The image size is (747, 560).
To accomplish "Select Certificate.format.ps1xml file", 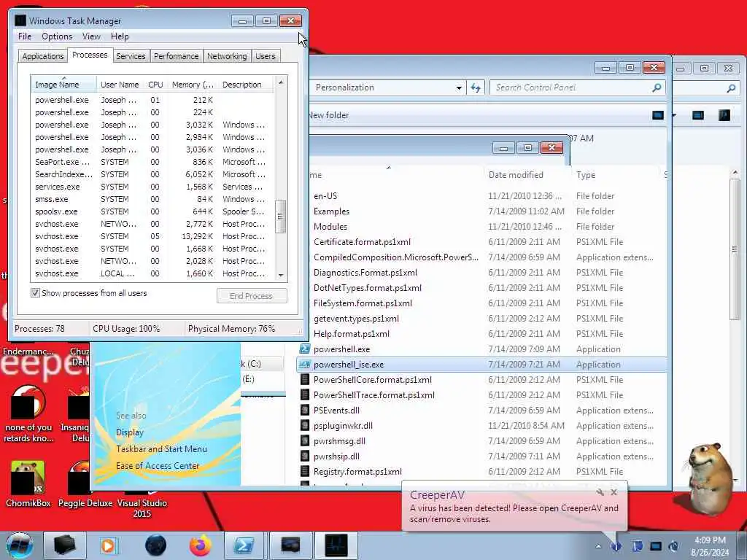I will [362, 242].
